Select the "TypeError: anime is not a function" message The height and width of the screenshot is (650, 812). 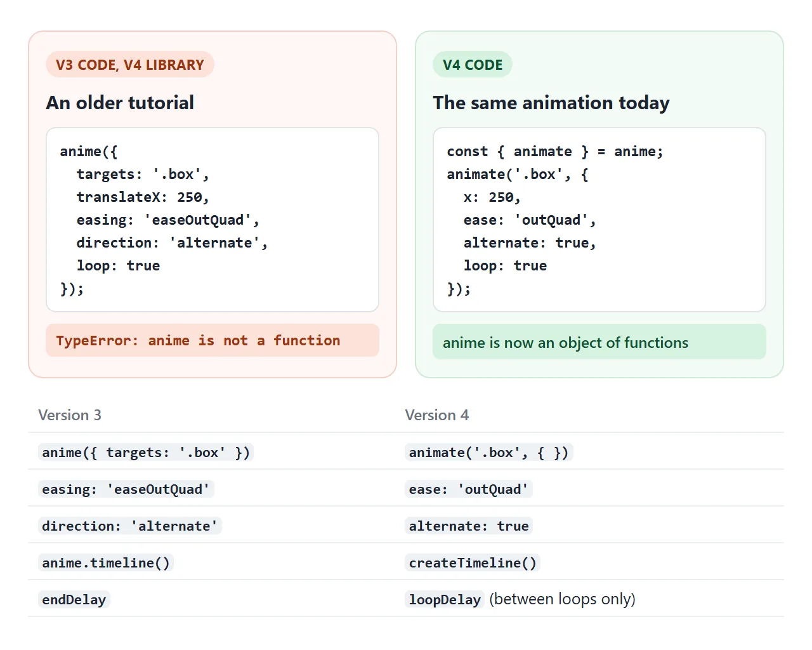click(x=213, y=340)
